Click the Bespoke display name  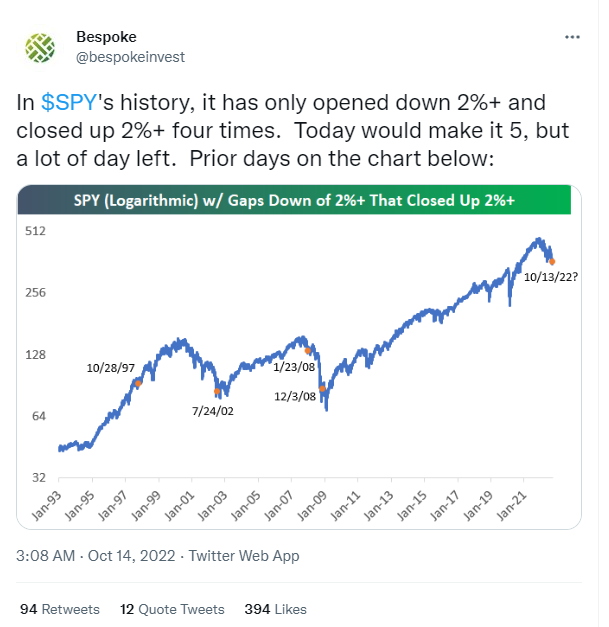(106, 37)
